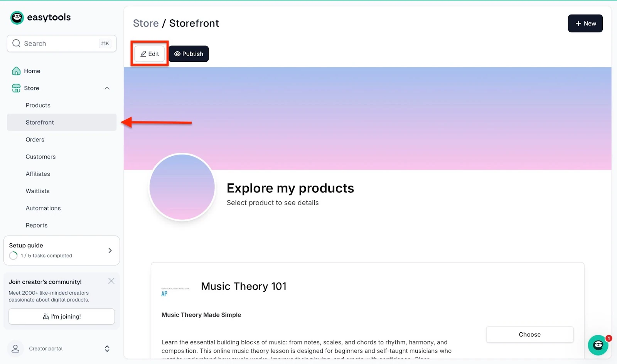Click the Creator portal avatar icon
This screenshot has height=364, width=617.
click(15, 349)
